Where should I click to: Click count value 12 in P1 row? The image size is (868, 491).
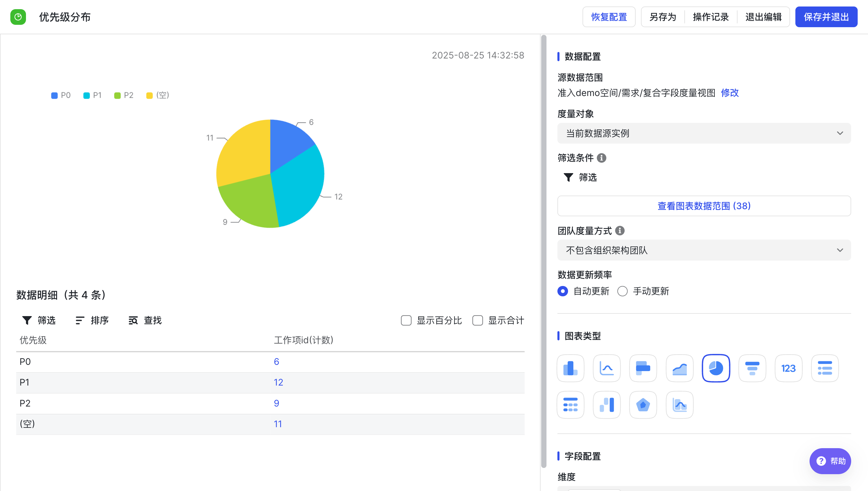click(x=278, y=382)
